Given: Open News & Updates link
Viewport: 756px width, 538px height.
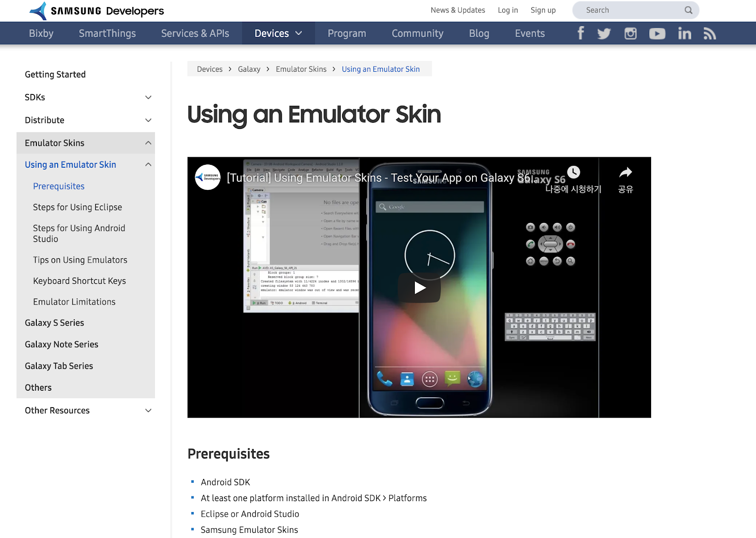Looking at the screenshot, I should pyautogui.click(x=458, y=10).
